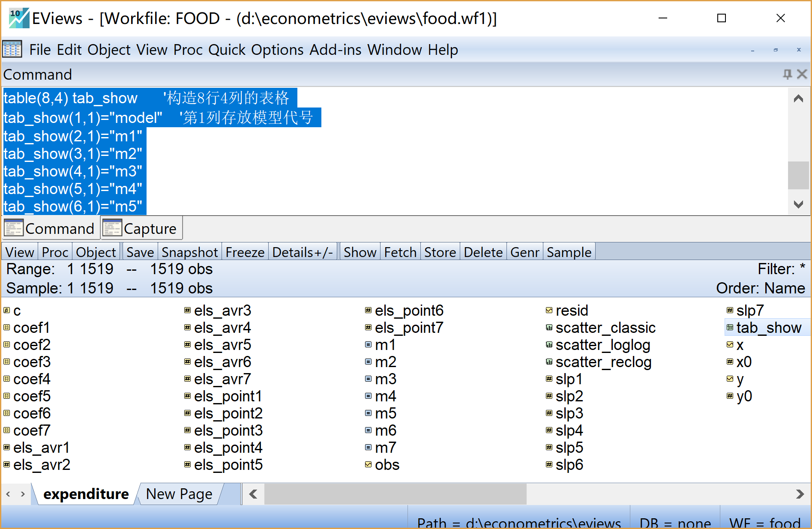Close the Command panel with X icon
Image resolution: width=812 pixels, height=529 pixels.
(802, 74)
